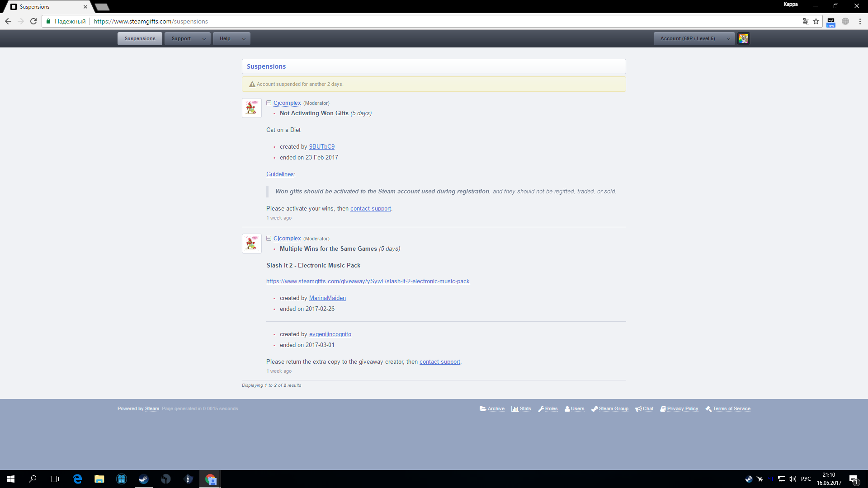This screenshot has height=488, width=868.
Task: Click the warning icon in suspension notice
Action: point(252,84)
